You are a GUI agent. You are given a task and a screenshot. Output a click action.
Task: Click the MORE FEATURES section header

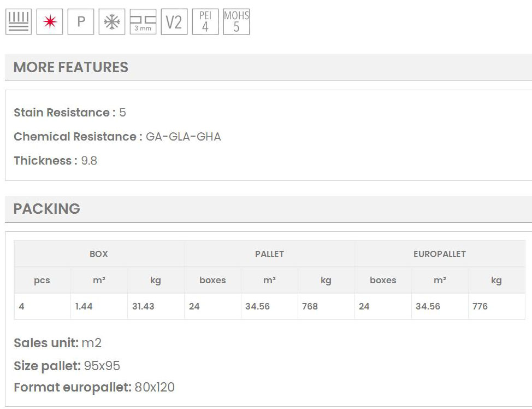71,67
